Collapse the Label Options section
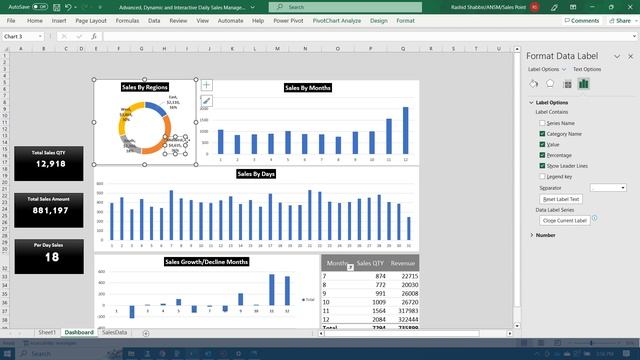640x360 pixels. (531, 102)
